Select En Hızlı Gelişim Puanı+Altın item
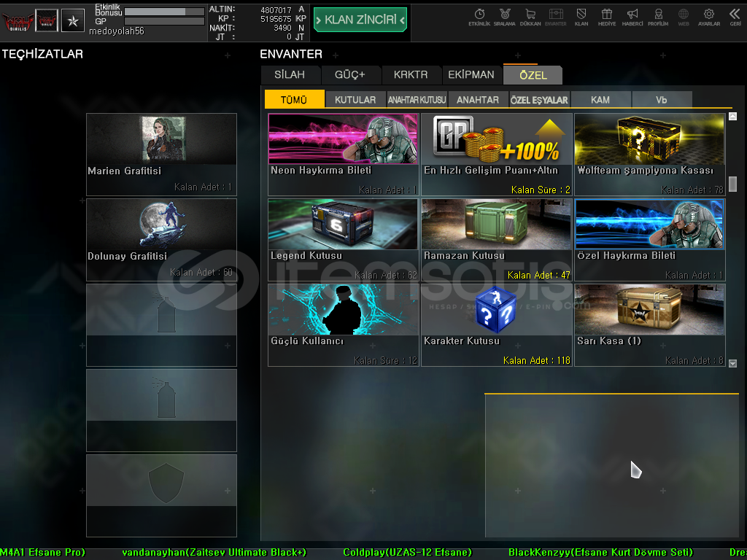This screenshot has height=560, width=747. (496, 155)
